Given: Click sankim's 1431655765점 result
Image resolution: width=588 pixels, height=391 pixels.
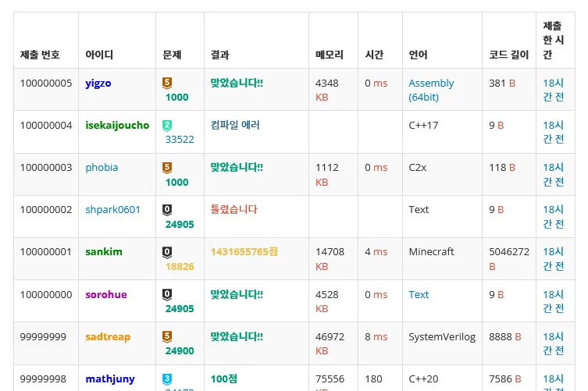Looking at the screenshot, I should coord(244,252).
